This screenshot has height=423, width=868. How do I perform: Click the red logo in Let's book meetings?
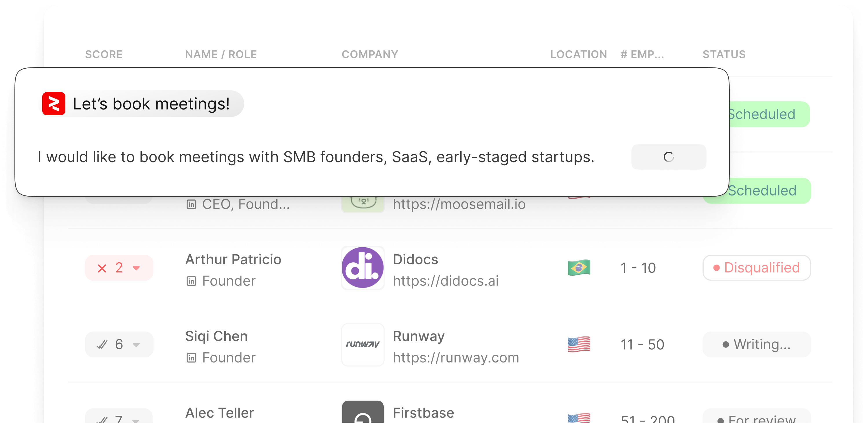tap(54, 103)
